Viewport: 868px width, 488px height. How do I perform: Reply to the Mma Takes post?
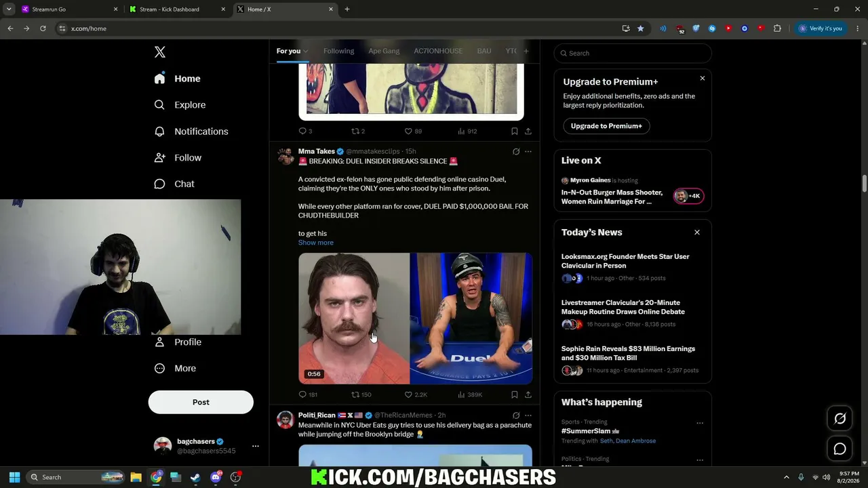click(308, 394)
